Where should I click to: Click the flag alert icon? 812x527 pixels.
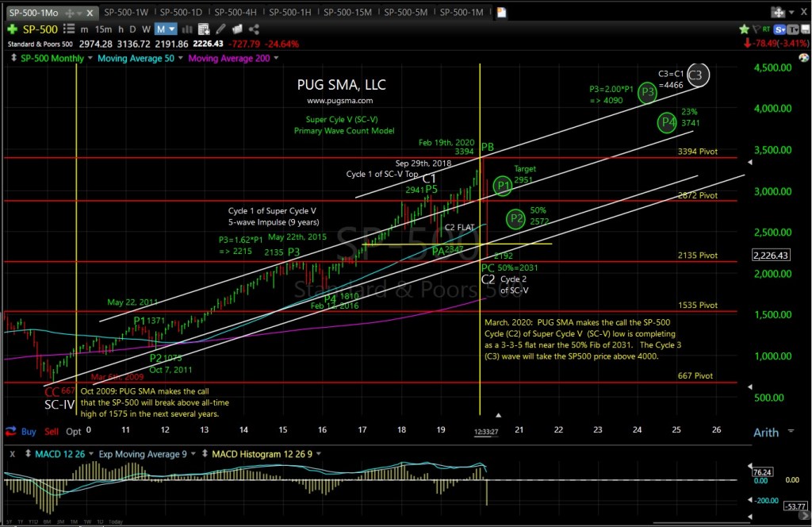756,29
